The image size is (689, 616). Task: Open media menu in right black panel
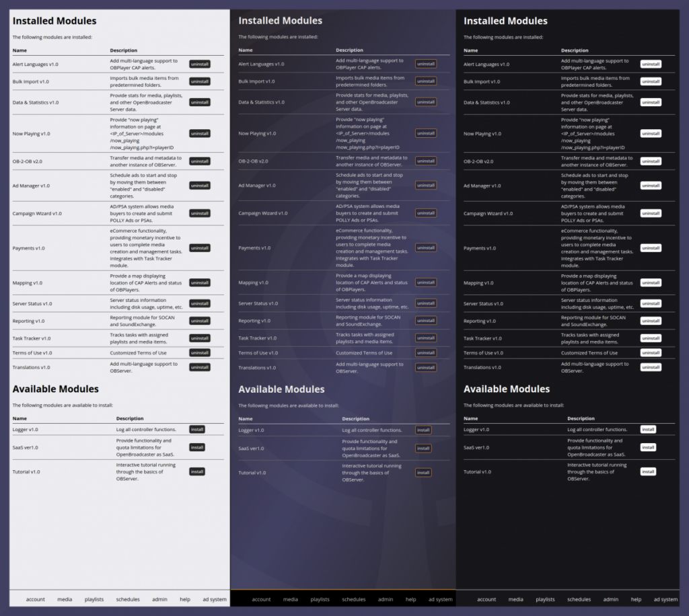[516, 599]
